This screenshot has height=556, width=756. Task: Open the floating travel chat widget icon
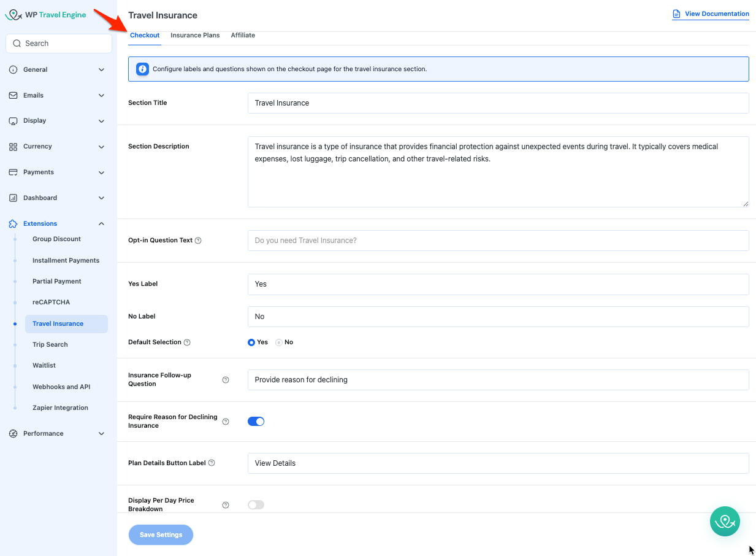tap(725, 521)
